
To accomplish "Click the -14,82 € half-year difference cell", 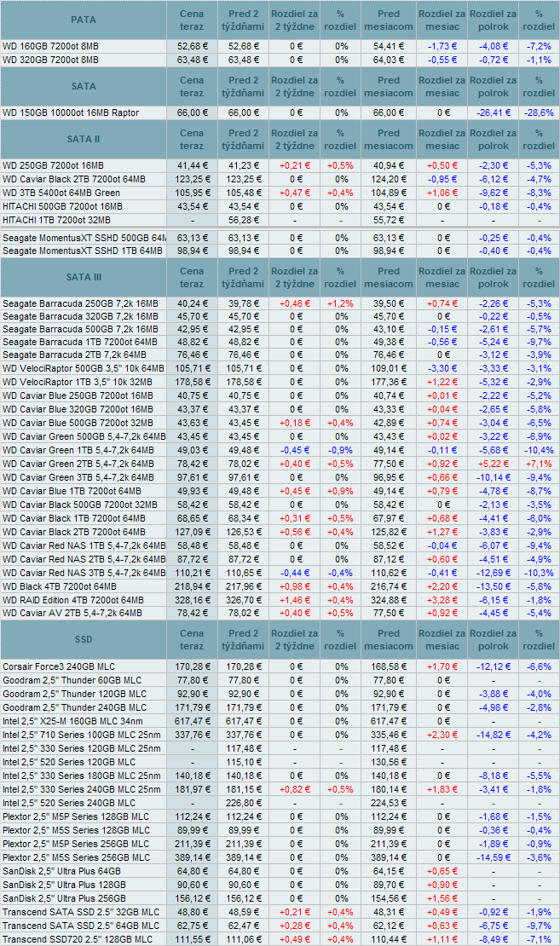I will (493, 735).
